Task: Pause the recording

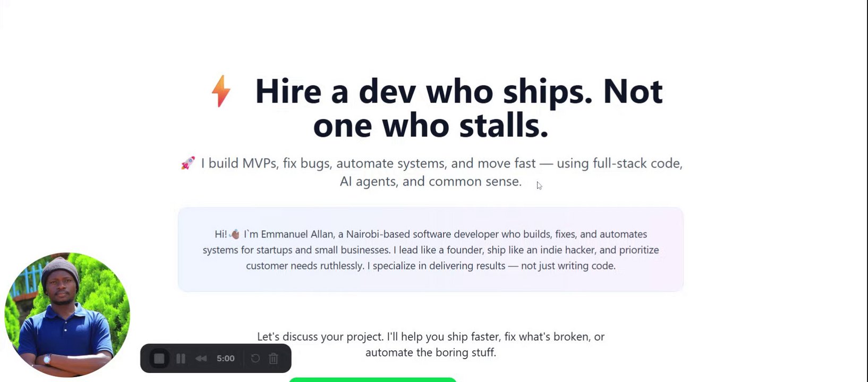Action: [181, 359]
